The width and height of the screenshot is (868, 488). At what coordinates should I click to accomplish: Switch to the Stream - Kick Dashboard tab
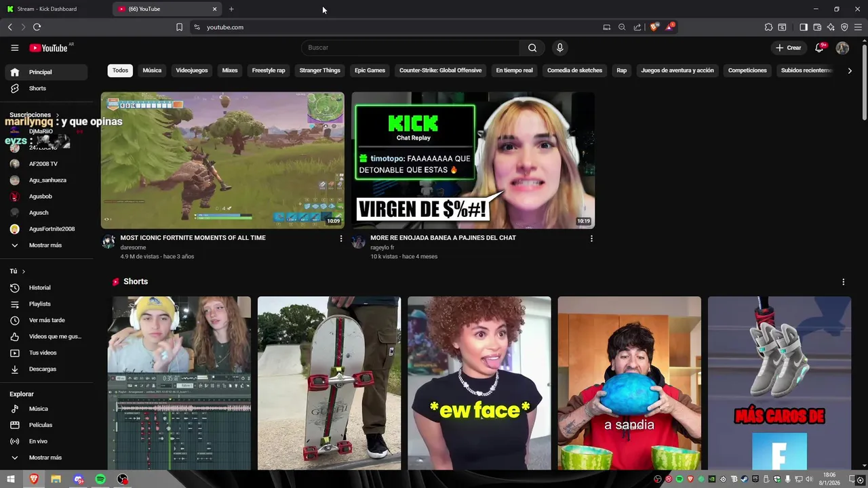[56, 9]
